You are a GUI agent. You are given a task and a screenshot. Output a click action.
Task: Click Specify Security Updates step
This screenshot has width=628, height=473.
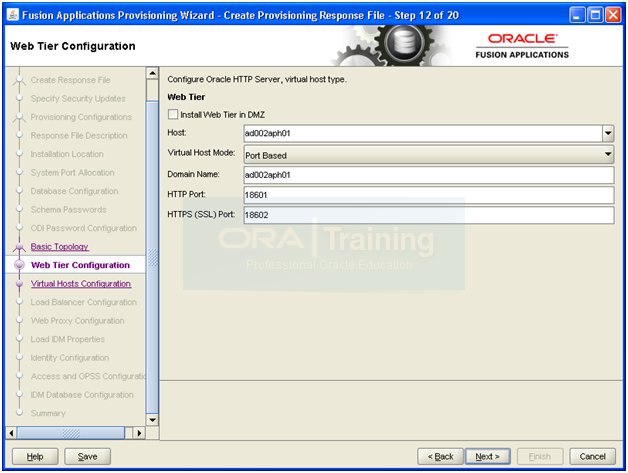tap(78, 99)
